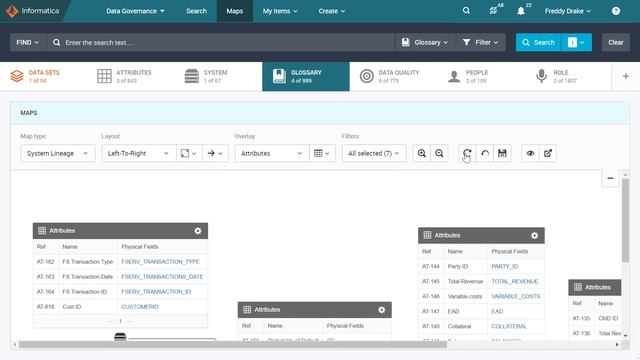Open the Layout Left-To-Right dropdown
Screen dimensions: 640x360
pos(139,153)
